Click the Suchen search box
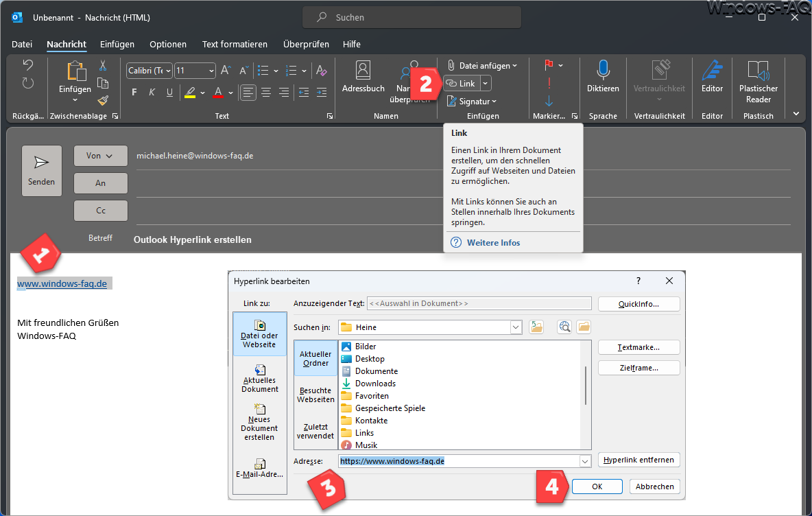This screenshot has width=812, height=516. [x=411, y=18]
